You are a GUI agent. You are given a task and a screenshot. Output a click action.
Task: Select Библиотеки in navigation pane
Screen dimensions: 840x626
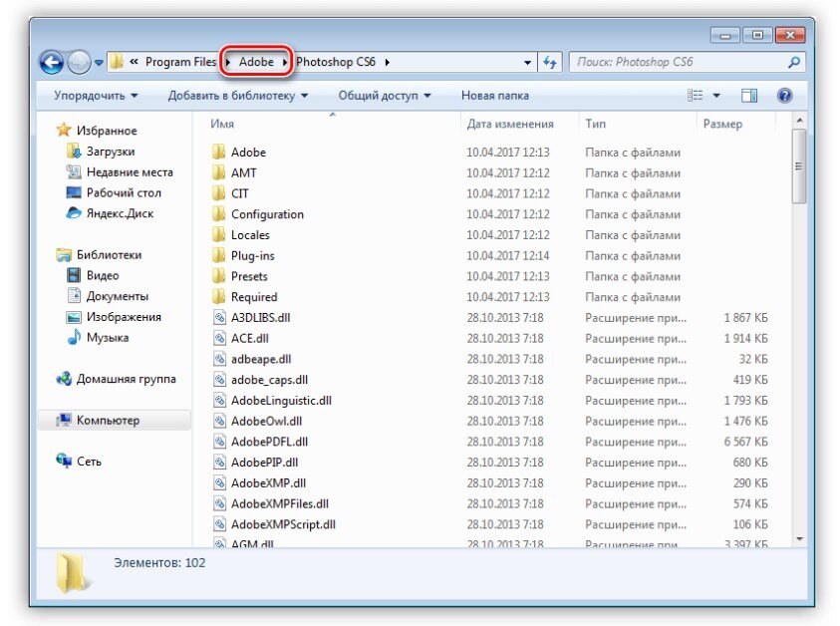click(99, 254)
